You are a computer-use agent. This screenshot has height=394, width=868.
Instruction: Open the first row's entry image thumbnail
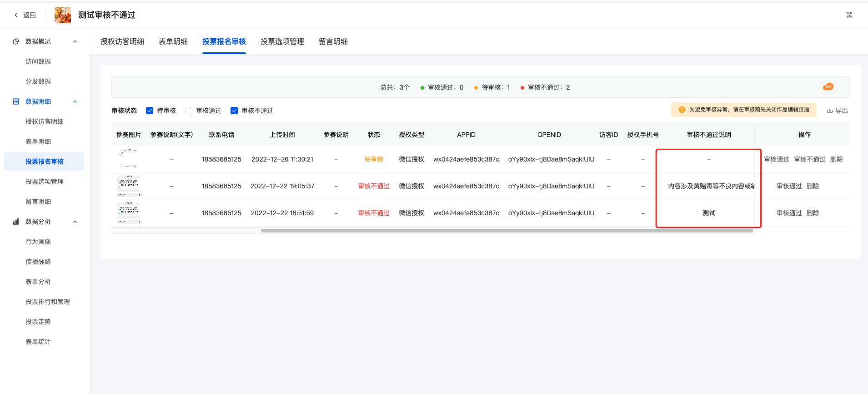(x=128, y=159)
